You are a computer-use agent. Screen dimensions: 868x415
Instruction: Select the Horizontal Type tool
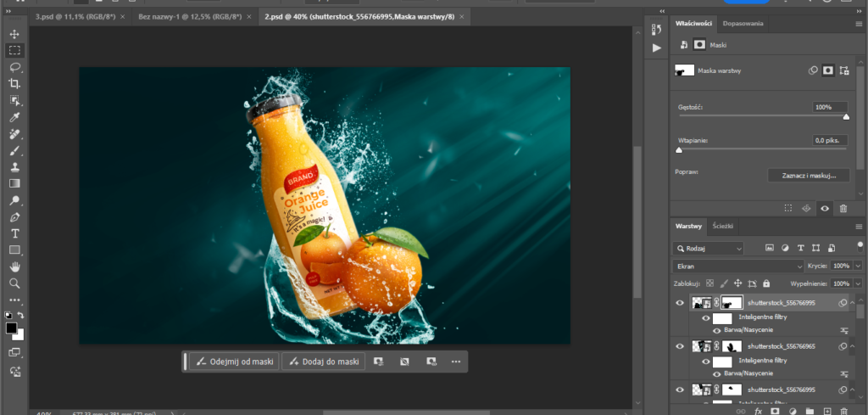tap(14, 233)
